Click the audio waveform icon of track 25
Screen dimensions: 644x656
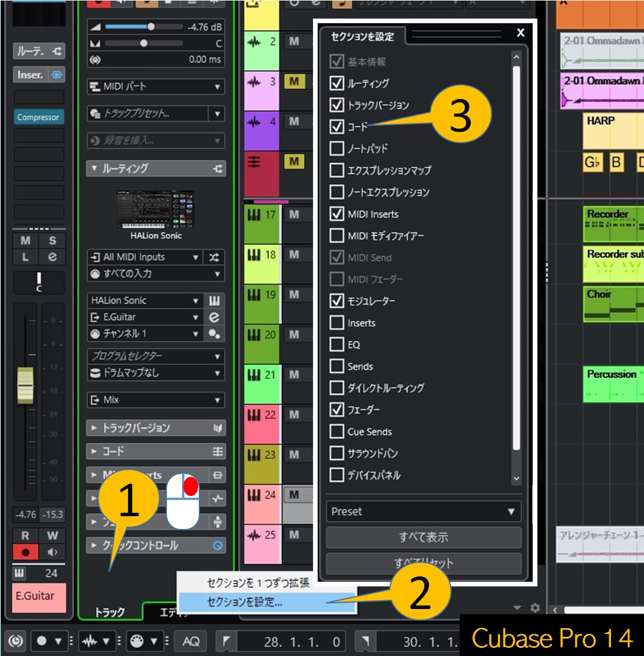coord(254,535)
